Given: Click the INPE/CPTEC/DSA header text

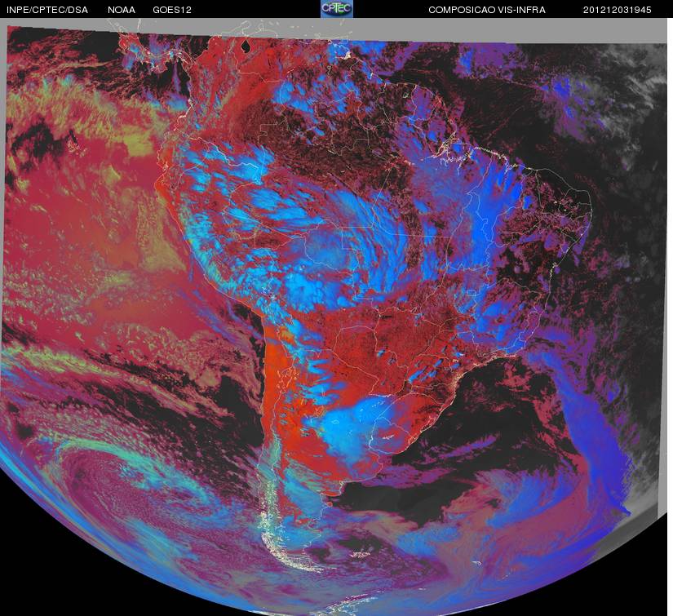Looking at the screenshot, I should (47, 10).
